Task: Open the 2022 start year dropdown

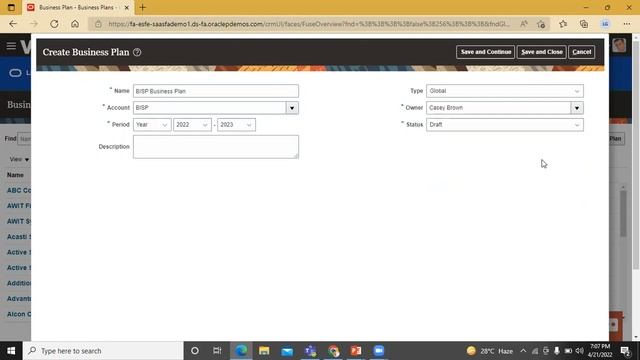Action: coord(192,124)
